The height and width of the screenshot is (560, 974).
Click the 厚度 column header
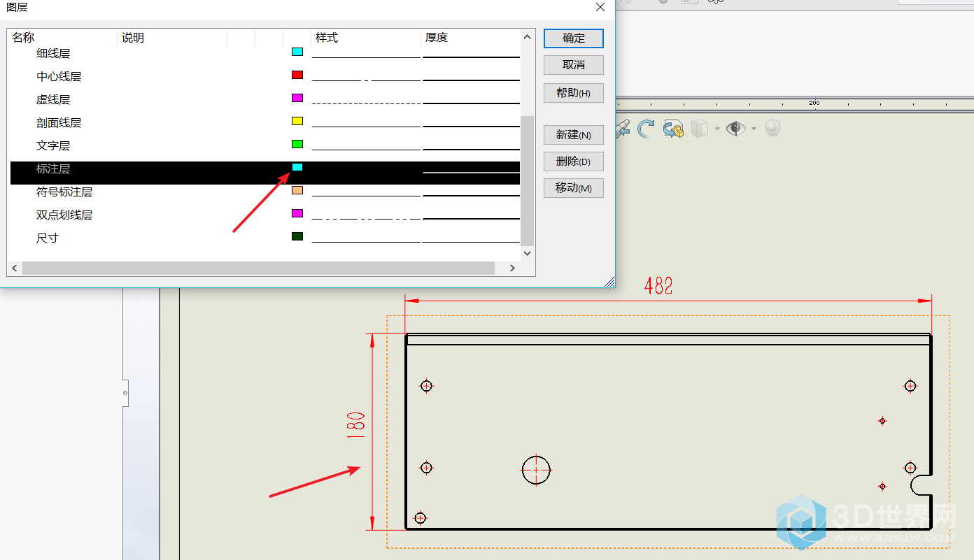tap(470, 38)
